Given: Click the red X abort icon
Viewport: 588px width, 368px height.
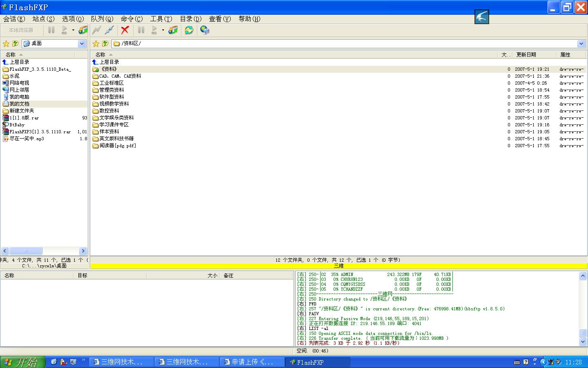Looking at the screenshot, I should (125, 30).
